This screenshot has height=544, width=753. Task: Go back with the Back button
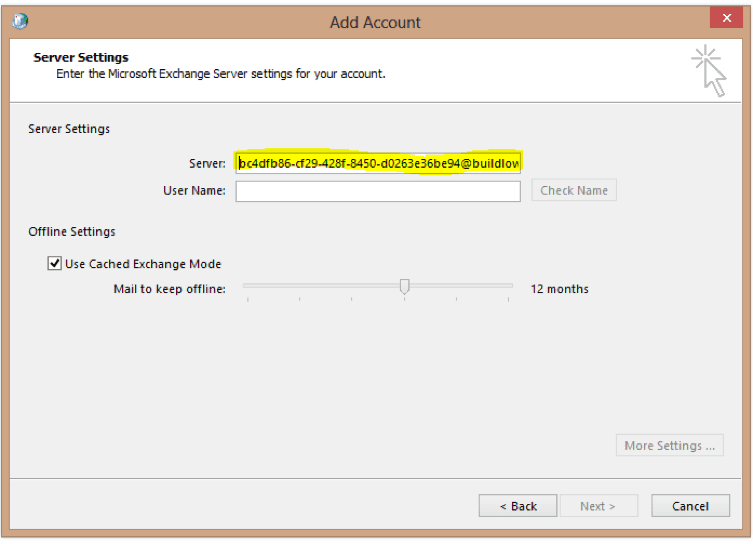click(518, 506)
